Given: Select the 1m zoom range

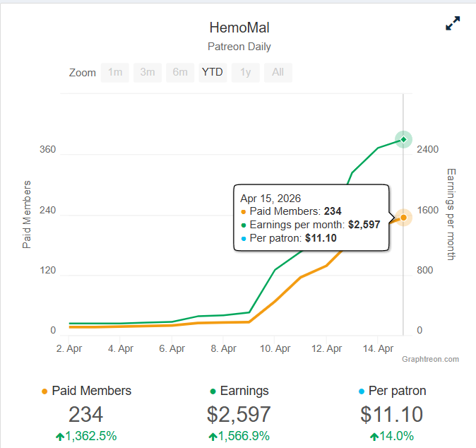Looking at the screenshot, I should 115,72.
